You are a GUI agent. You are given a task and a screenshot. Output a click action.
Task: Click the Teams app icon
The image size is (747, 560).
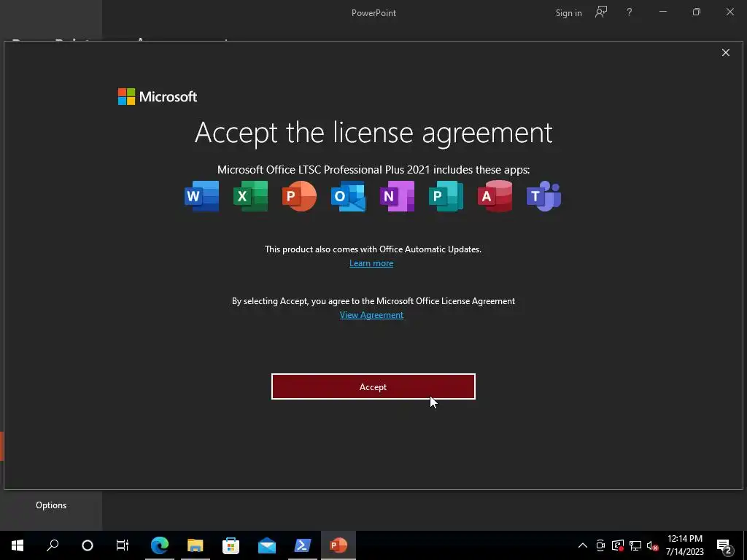[543, 195]
